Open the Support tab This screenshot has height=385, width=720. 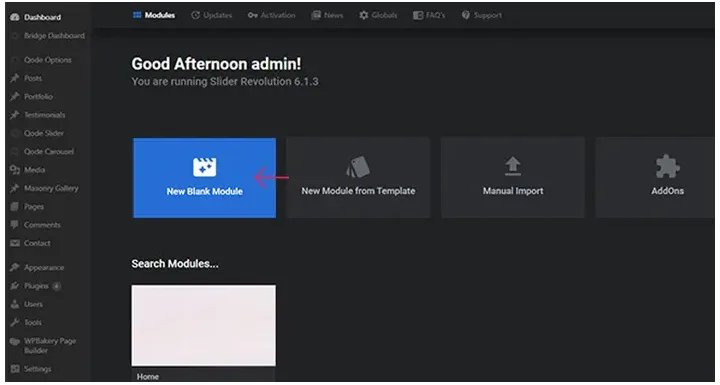point(482,15)
